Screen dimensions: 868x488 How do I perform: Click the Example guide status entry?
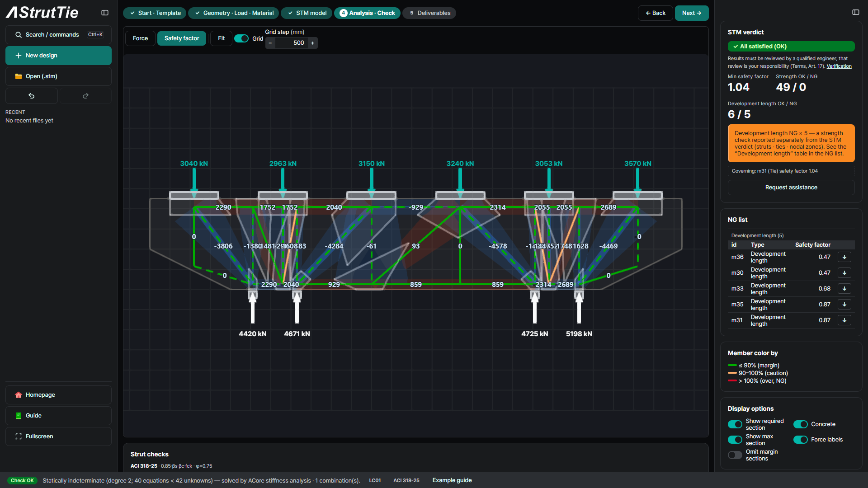click(x=452, y=480)
